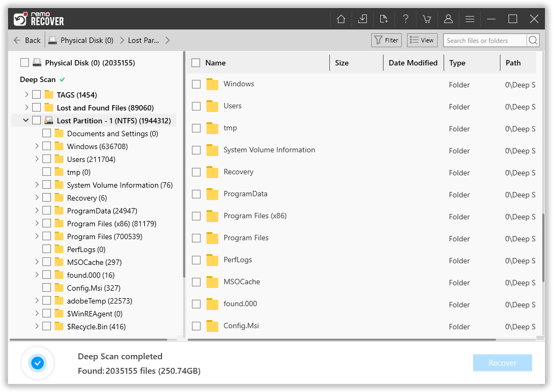This screenshot has width=553, height=392.
Task: Tick the Users folder checkbox in file list
Action: [196, 106]
